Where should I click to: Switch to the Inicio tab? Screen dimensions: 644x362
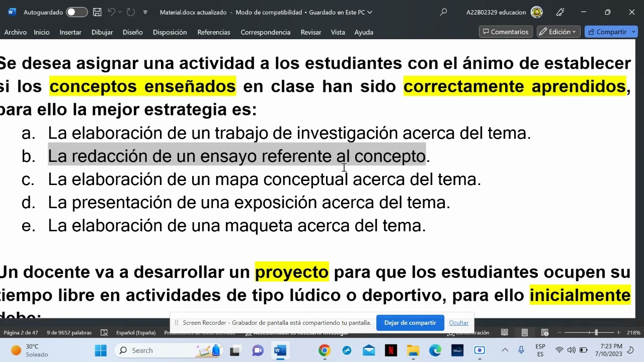click(x=42, y=32)
